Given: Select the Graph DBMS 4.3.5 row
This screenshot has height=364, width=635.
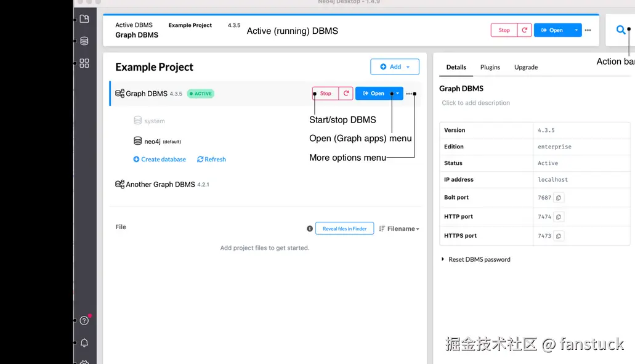Looking at the screenshot, I should point(265,94).
